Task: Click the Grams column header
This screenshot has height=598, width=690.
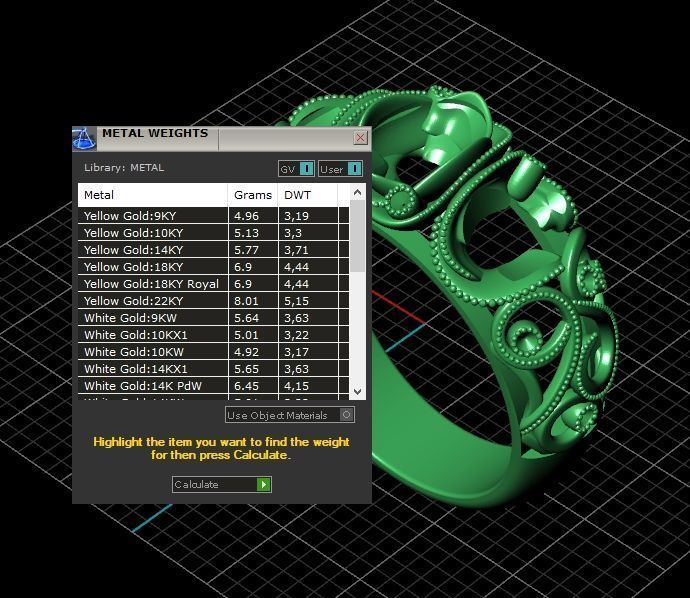Action: [x=253, y=195]
